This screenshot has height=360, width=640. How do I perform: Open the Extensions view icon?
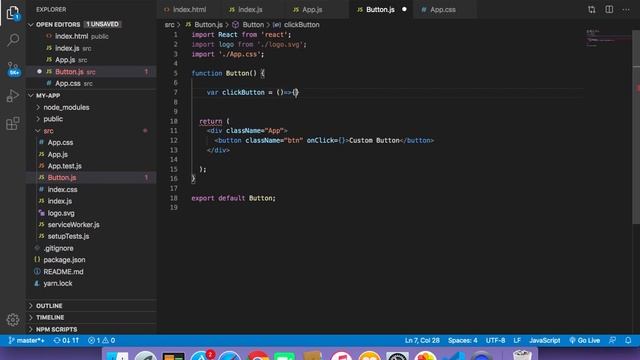(13, 123)
